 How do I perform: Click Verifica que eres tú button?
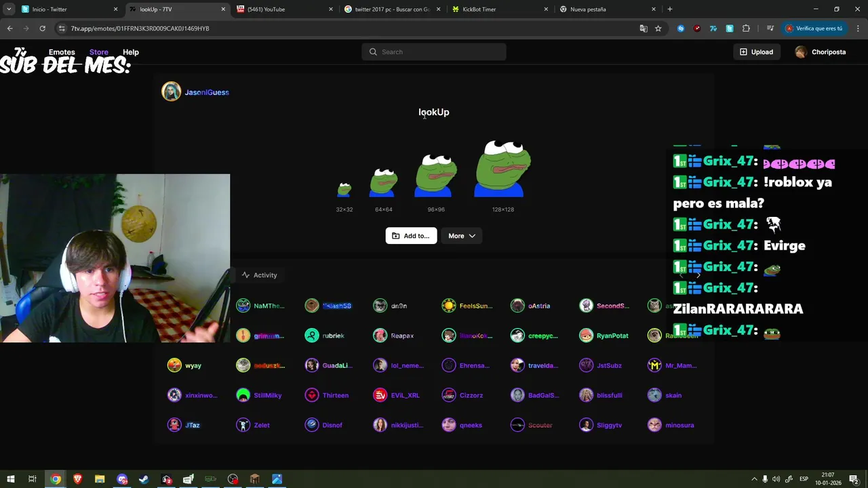click(x=814, y=28)
